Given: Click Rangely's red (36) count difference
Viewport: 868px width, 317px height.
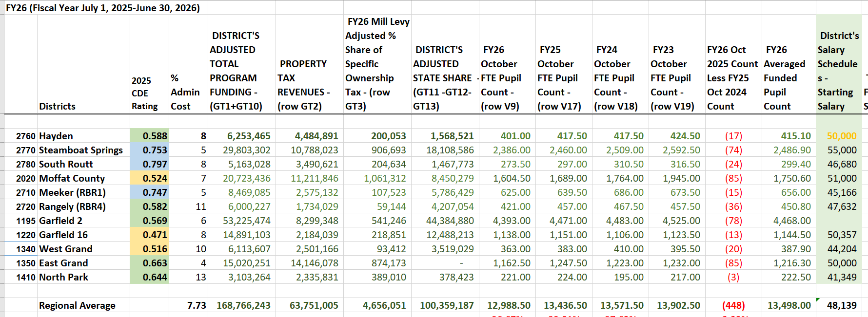Looking at the screenshot, I should pos(733,206).
